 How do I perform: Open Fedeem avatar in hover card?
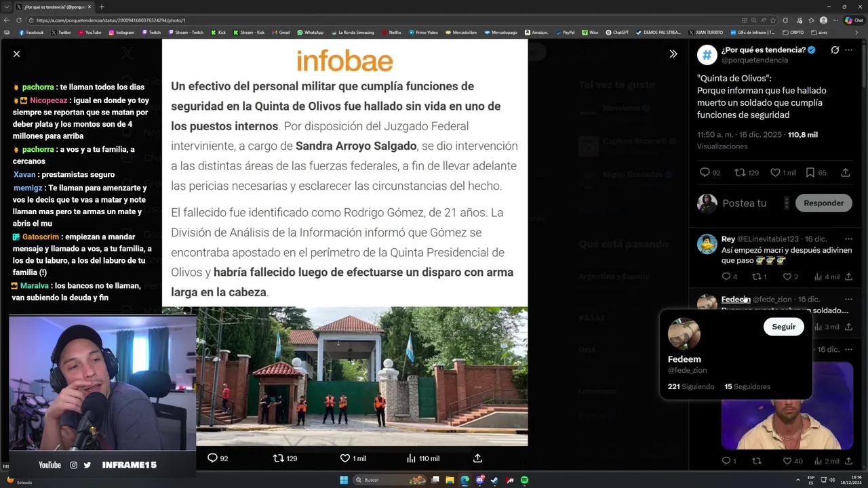(x=684, y=334)
